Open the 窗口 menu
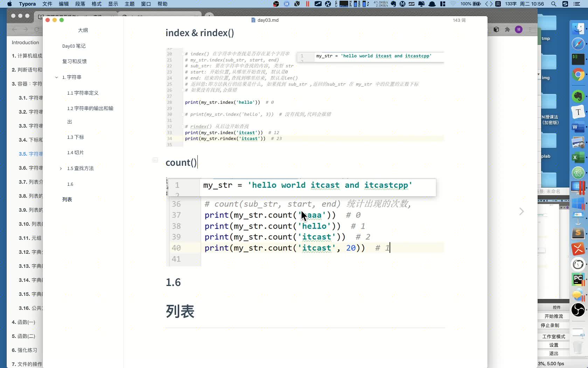The height and width of the screenshot is (368, 588). 146,4
